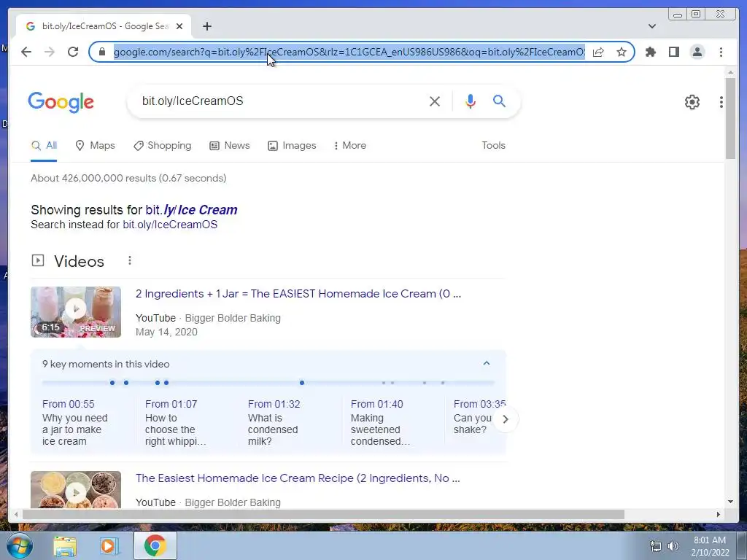Expand the More search categories menu
Viewport: 747px width, 560px height.
pyautogui.click(x=349, y=146)
